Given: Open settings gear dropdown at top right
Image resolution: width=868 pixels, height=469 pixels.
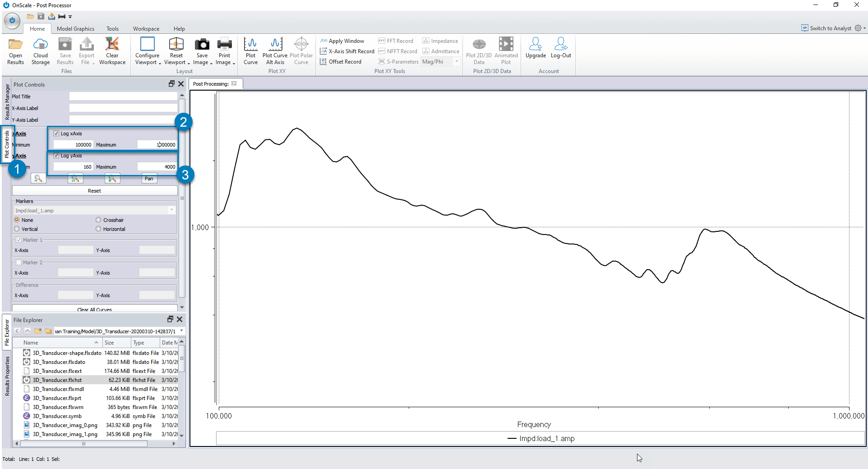Looking at the screenshot, I should (x=860, y=28).
